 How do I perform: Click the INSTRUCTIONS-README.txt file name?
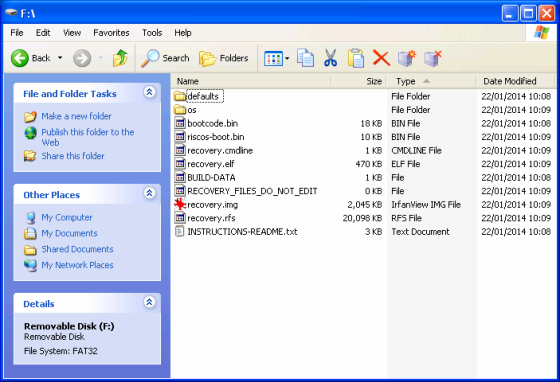(242, 232)
